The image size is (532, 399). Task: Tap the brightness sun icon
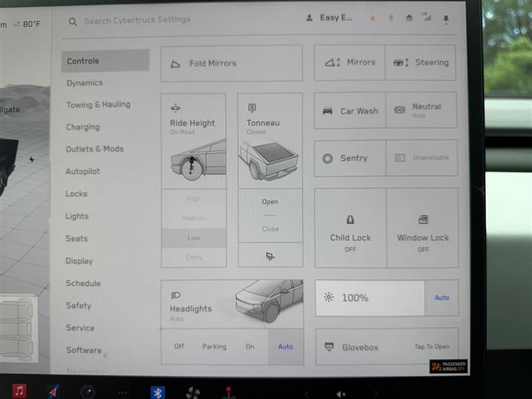point(329,297)
